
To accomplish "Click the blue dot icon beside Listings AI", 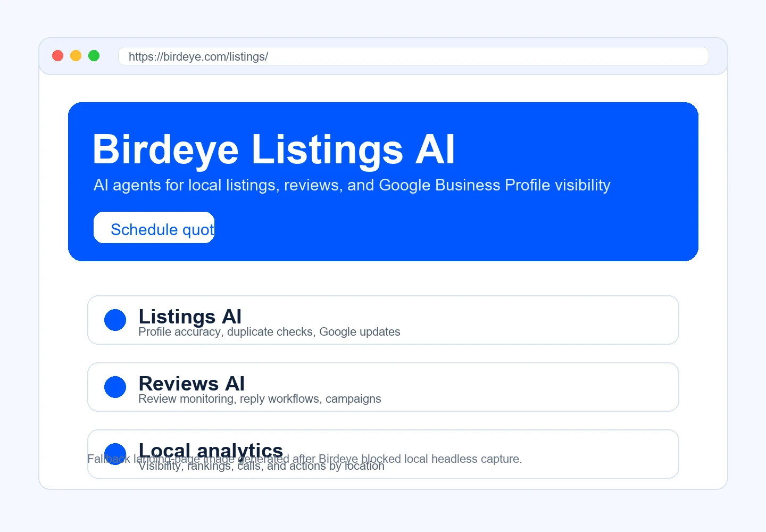I will (115, 320).
